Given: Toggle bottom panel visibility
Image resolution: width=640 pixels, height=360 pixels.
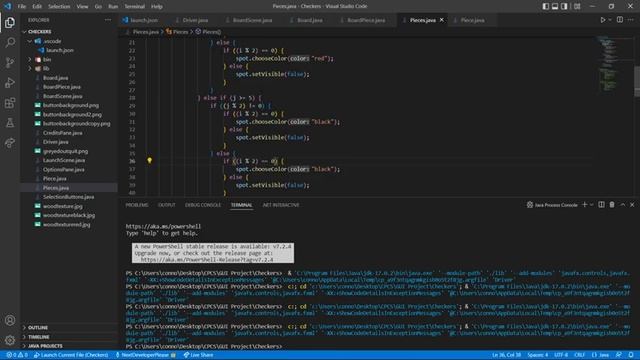Looking at the screenshot, I should pos(555,6).
